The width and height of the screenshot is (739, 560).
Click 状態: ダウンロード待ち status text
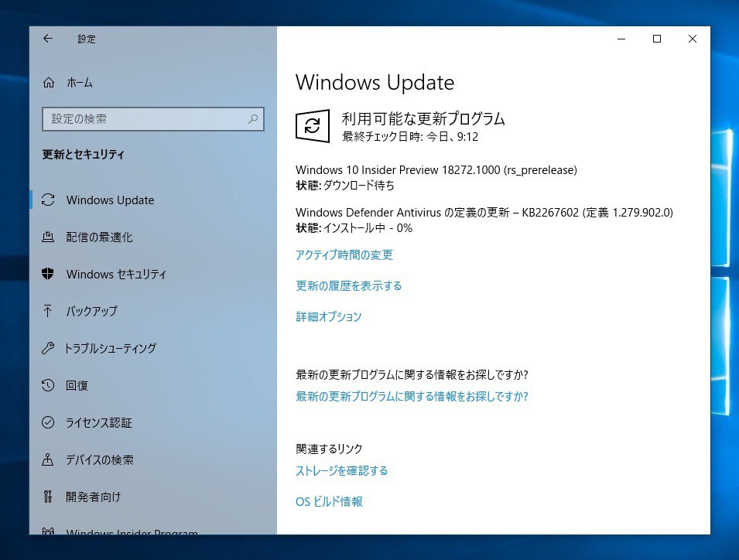tap(345, 185)
